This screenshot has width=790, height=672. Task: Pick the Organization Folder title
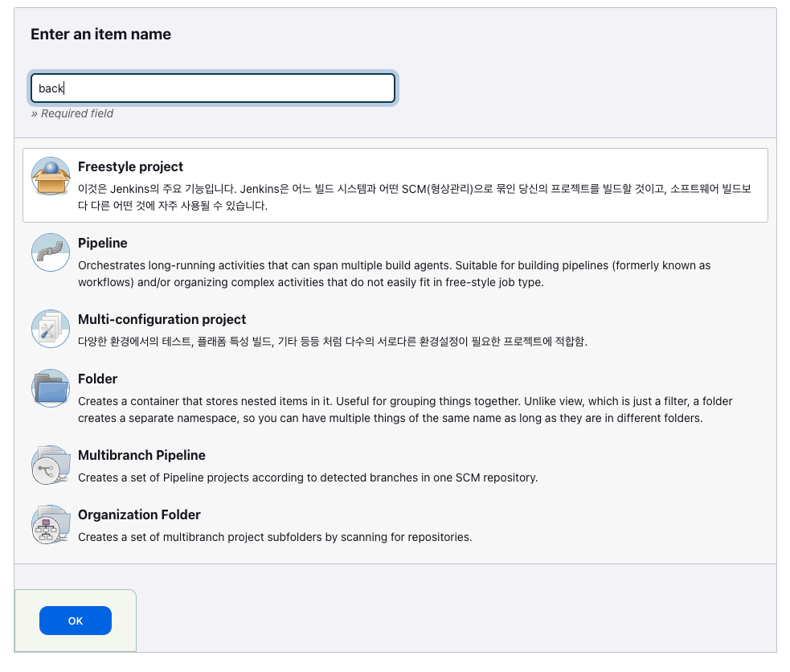point(139,514)
